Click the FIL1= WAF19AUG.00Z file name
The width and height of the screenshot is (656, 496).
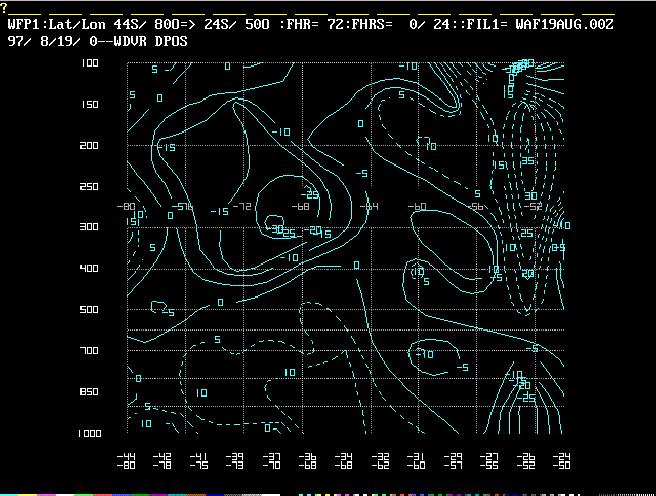click(x=540, y=24)
